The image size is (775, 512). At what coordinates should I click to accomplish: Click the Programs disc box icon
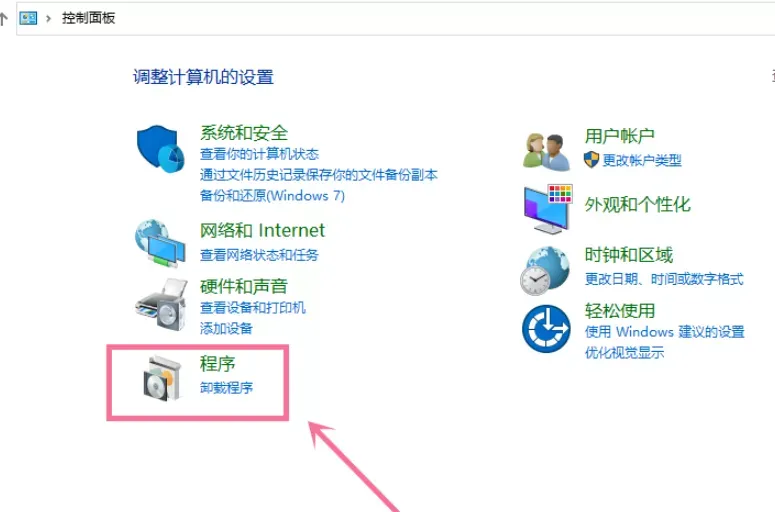[162, 378]
